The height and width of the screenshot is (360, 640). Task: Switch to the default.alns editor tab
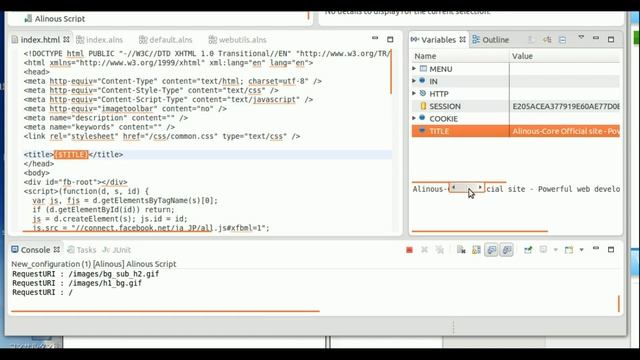(x=166, y=40)
